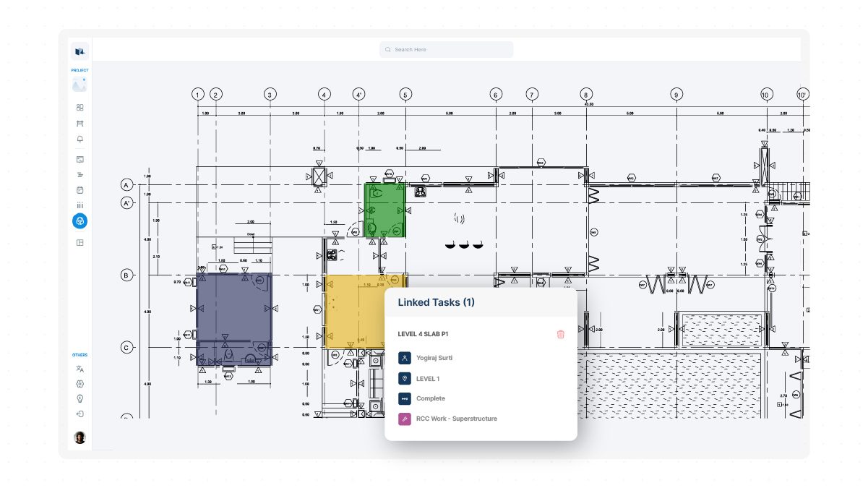The width and height of the screenshot is (868, 488).
Task: Click the Search Here field at top
Action: [446, 49]
